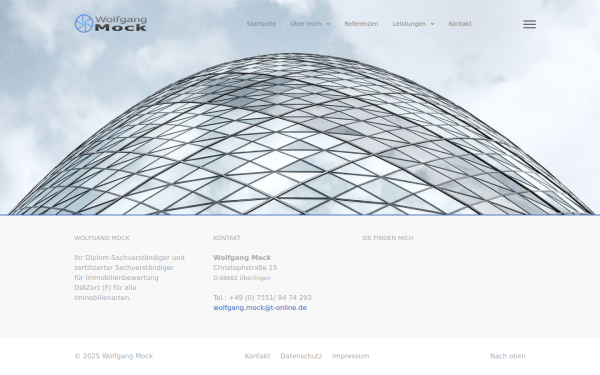Click the SIE FINDEN MICH heading
Viewport: 600px width, 375px height.
click(388, 238)
